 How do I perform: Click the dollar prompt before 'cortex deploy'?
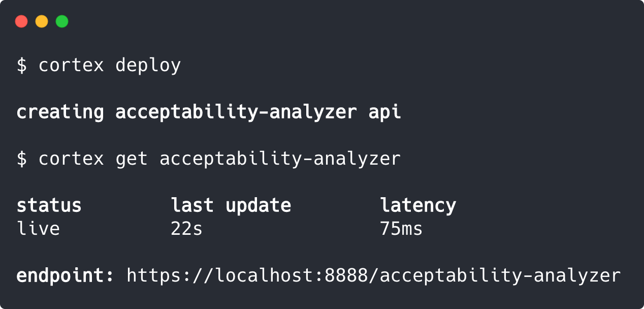tap(22, 65)
